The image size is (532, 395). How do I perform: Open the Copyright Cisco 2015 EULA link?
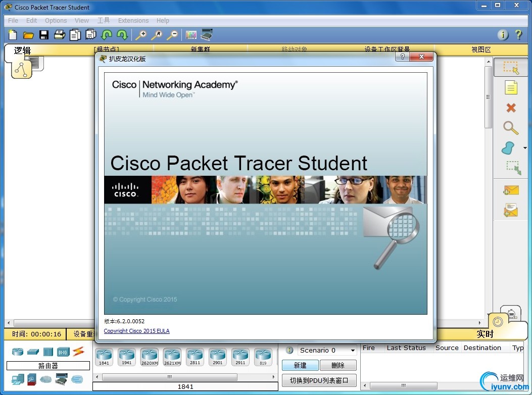click(136, 331)
